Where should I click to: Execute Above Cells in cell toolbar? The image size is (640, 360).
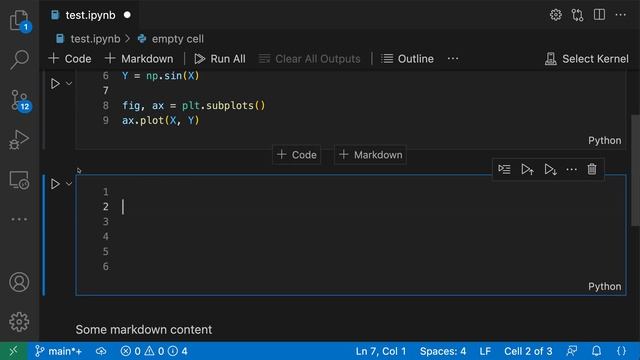[x=527, y=169]
